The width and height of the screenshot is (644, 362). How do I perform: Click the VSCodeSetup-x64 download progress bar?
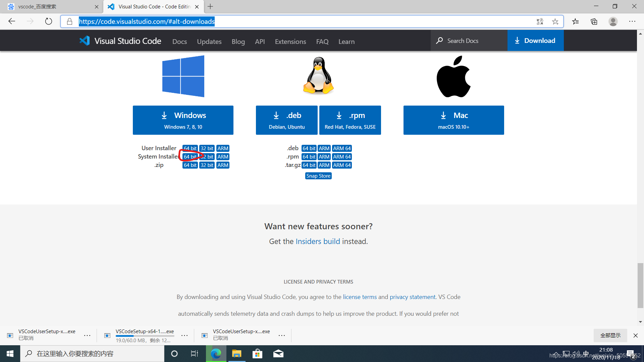[145, 336]
